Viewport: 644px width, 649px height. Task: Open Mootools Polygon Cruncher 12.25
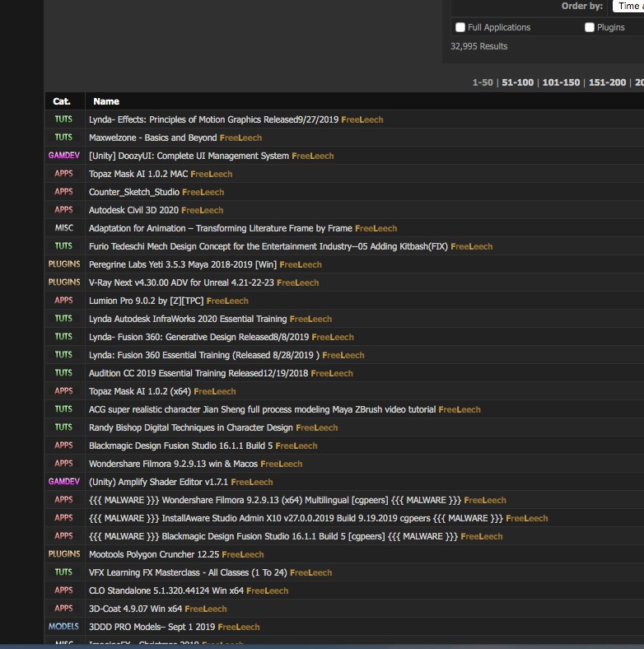coord(154,554)
